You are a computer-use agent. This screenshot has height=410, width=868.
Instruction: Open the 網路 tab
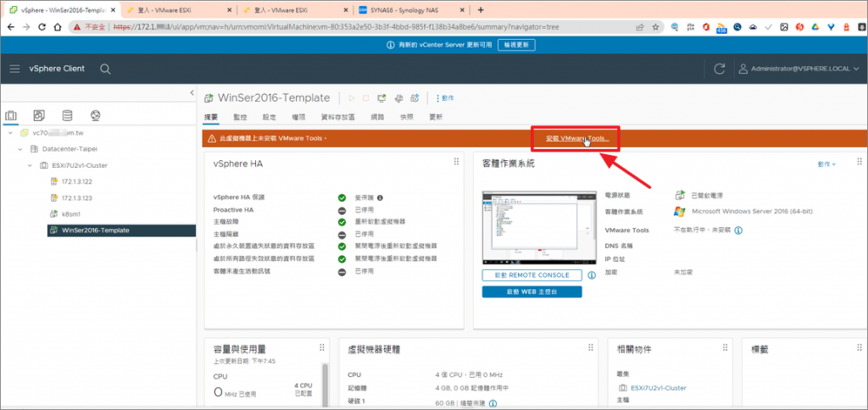point(377,117)
